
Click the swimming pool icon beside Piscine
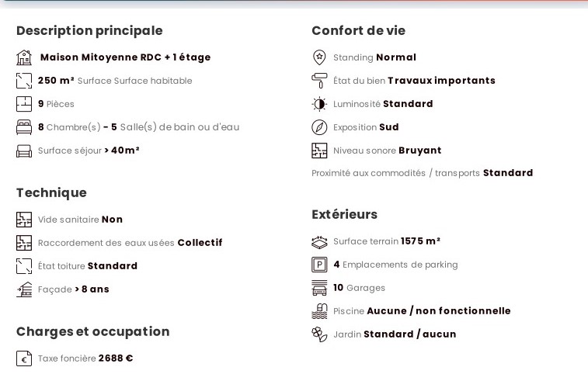pyautogui.click(x=319, y=311)
